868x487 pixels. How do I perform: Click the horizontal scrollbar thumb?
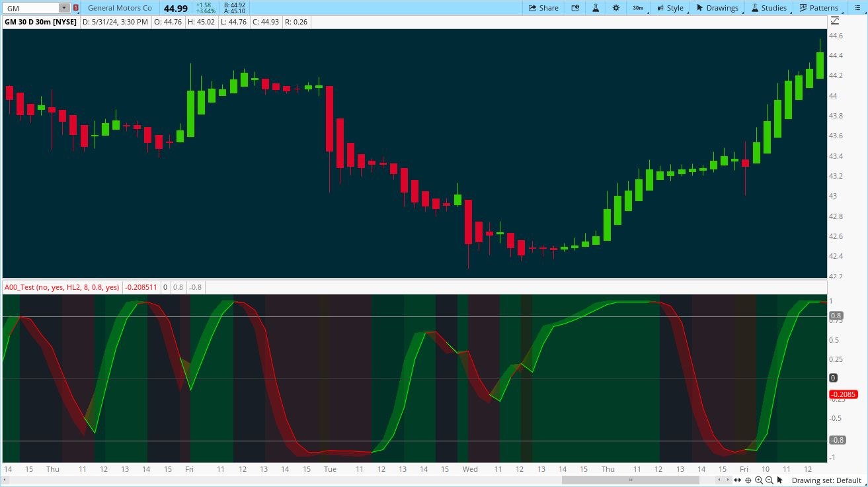point(630,480)
